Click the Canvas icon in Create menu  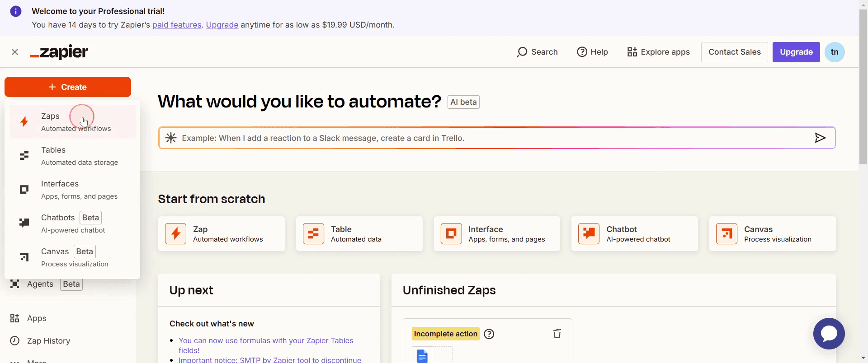click(24, 257)
